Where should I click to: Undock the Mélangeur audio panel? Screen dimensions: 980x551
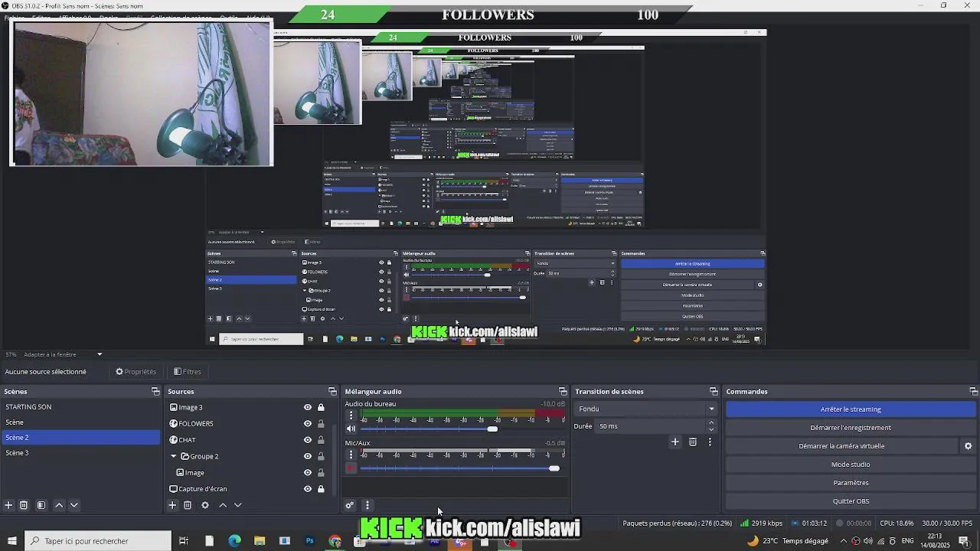pos(563,392)
